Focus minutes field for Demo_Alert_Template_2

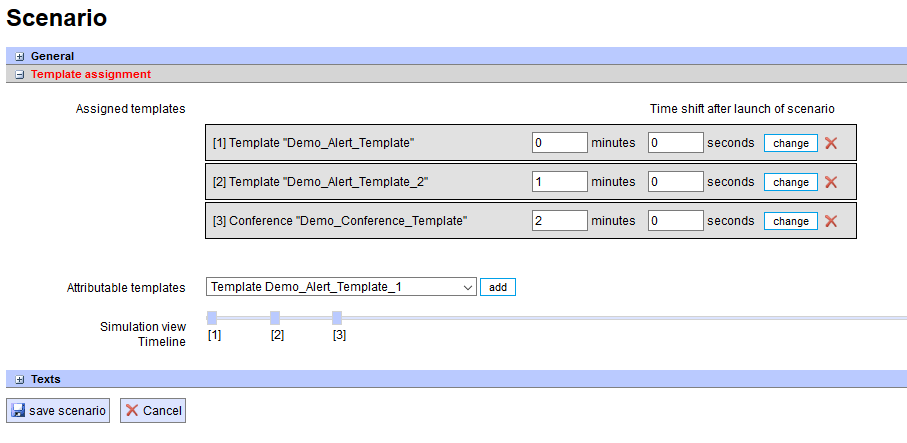[560, 182]
